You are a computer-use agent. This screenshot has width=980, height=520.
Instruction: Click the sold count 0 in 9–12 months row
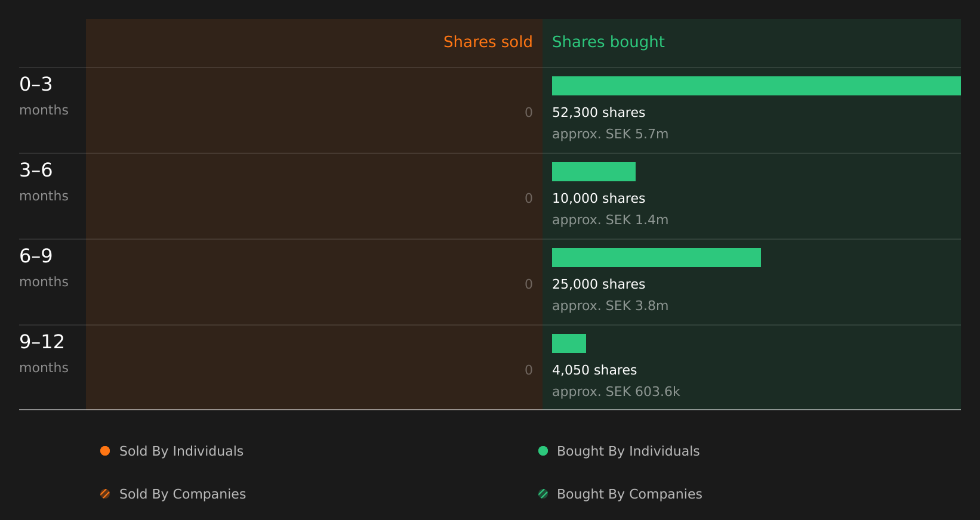[x=529, y=370]
